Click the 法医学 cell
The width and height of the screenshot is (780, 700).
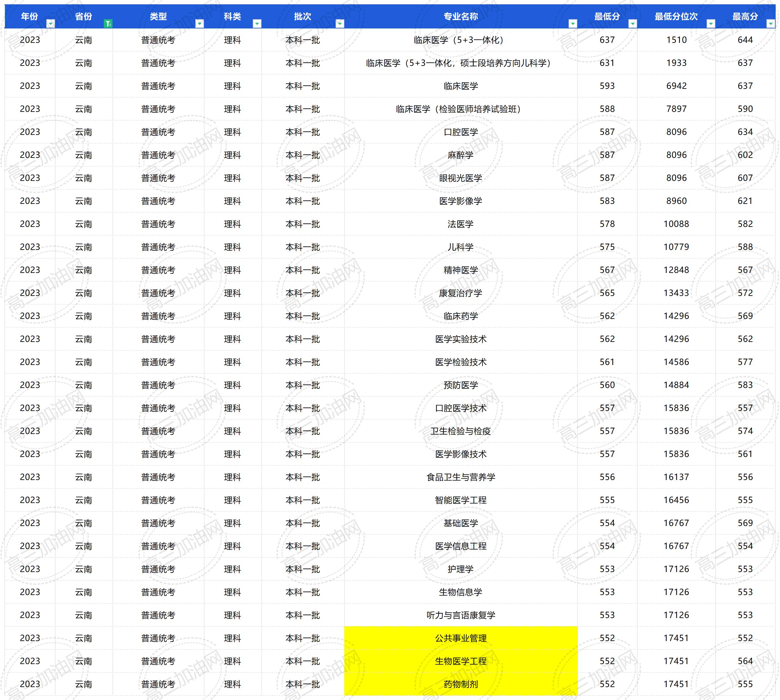coord(461,224)
